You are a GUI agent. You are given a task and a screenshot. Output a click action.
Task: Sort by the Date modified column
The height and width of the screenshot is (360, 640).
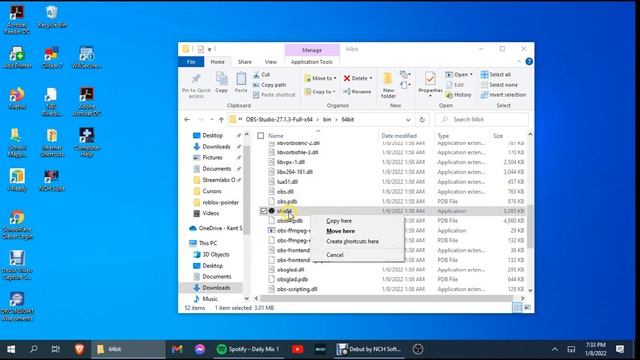coord(399,136)
